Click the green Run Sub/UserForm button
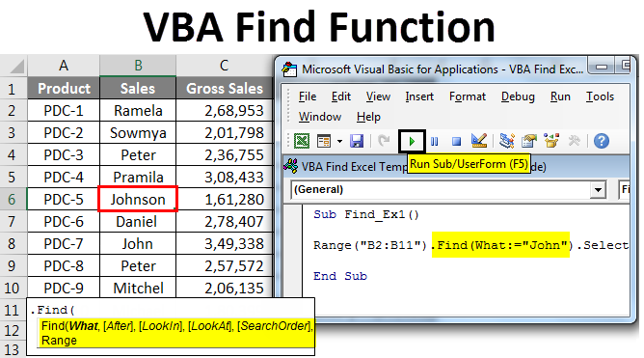644x358 pixels. 412,142
